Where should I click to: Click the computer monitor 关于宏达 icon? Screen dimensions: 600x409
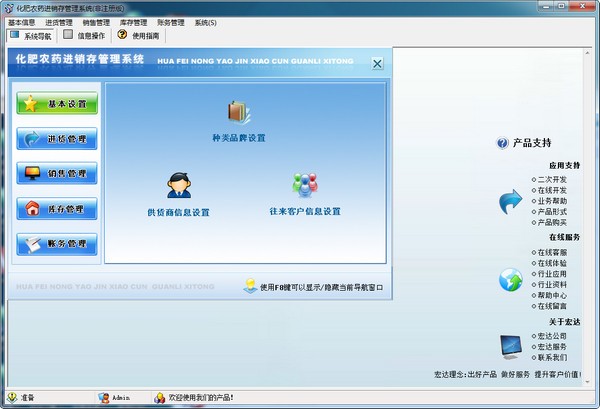(x=511, y=347)
